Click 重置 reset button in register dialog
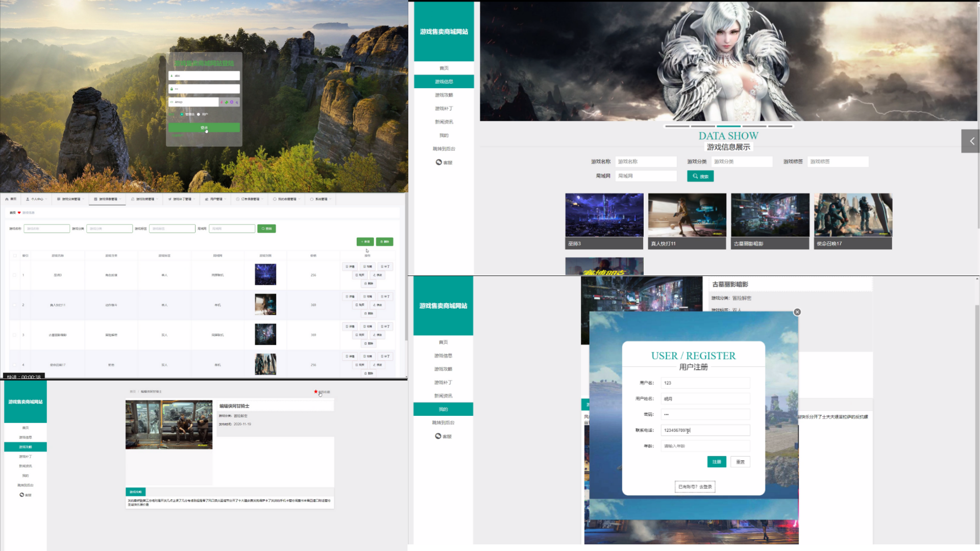This screenshot has width=980, height=551. 740,462
